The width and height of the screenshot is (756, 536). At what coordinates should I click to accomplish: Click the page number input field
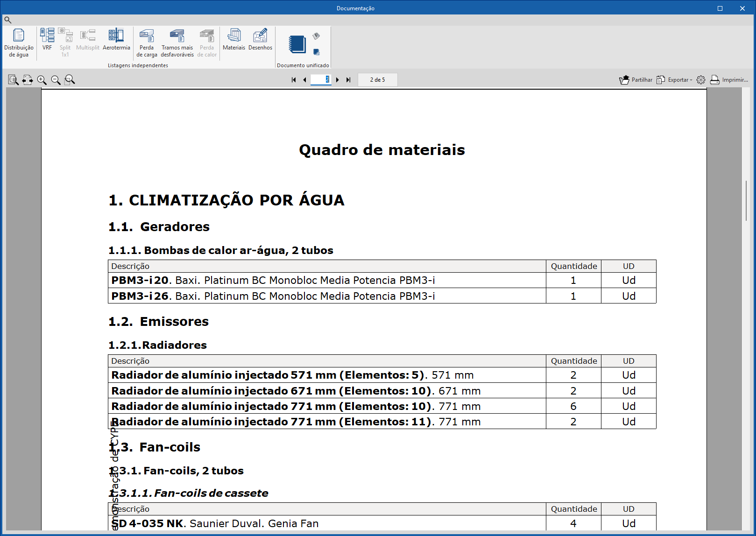coord(321,79)
